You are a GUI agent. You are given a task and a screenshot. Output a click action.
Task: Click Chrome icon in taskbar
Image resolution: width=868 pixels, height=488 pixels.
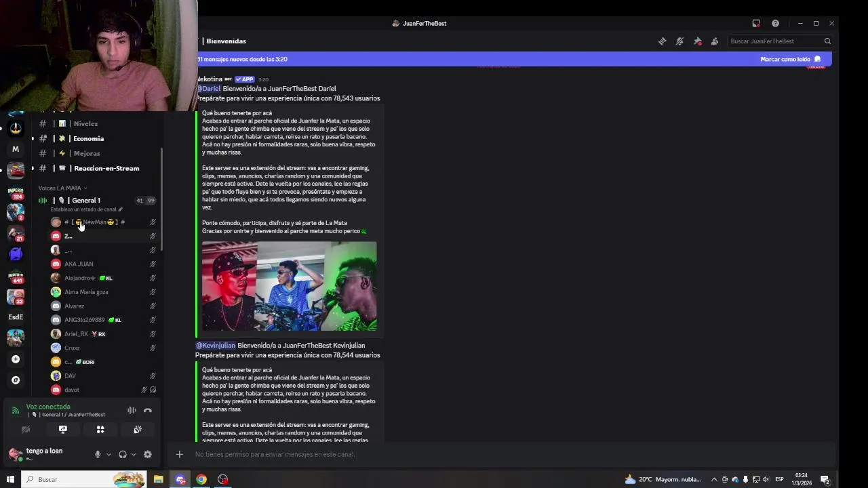tap(201, 479)
